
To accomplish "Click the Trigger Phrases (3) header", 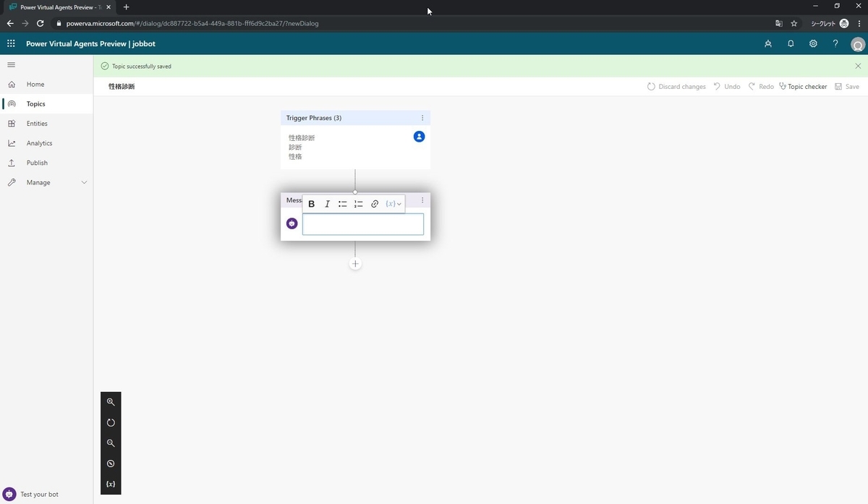I will coord(314,117).
